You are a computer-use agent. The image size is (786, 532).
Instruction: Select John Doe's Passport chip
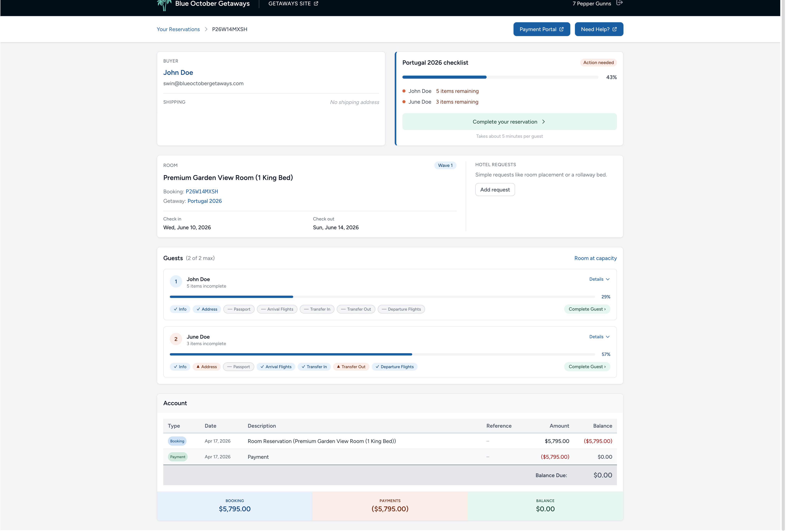tap(239, 309)
